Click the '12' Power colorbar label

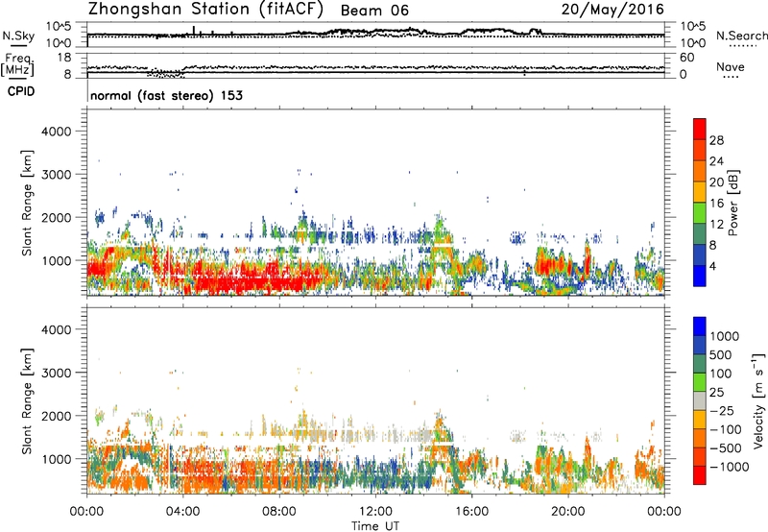716,225
